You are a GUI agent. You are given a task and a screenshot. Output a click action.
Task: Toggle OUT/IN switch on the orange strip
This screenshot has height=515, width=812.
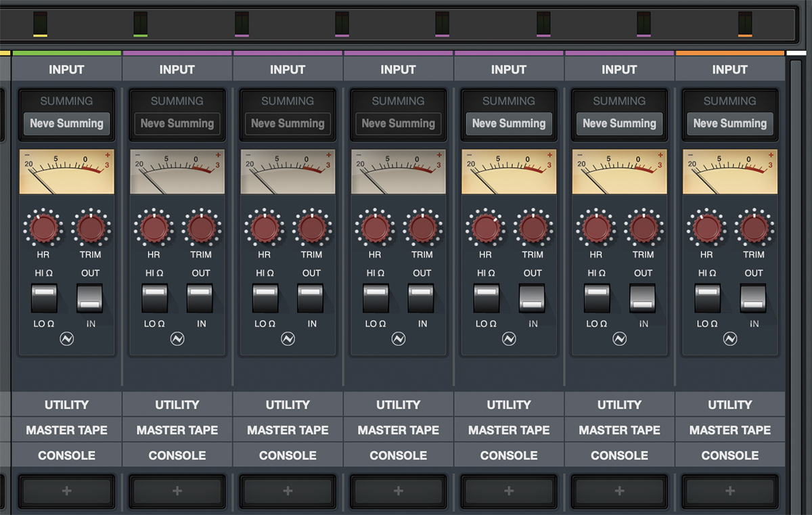753,298
